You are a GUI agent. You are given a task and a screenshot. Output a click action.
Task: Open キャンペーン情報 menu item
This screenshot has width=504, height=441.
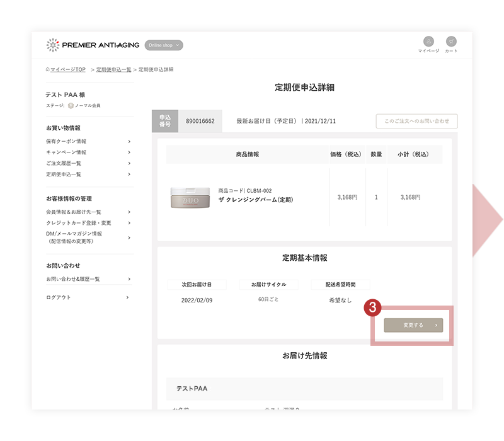(66, 152)
